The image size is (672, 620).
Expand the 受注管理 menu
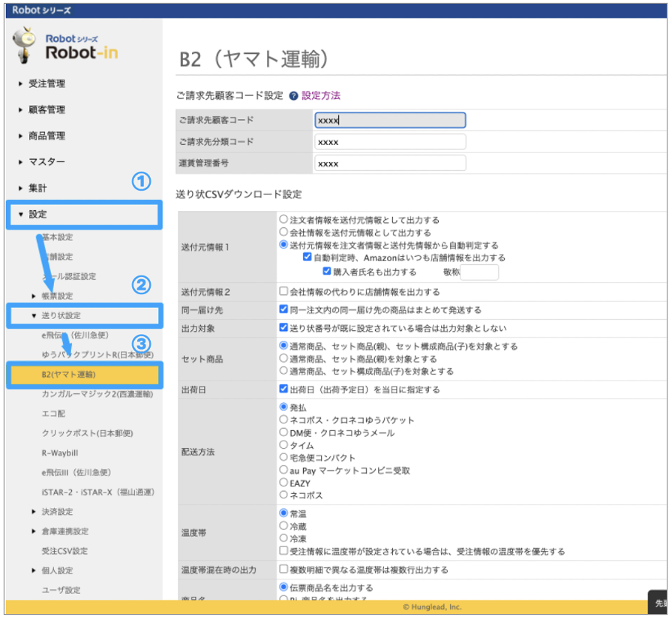tap(46, 83)
